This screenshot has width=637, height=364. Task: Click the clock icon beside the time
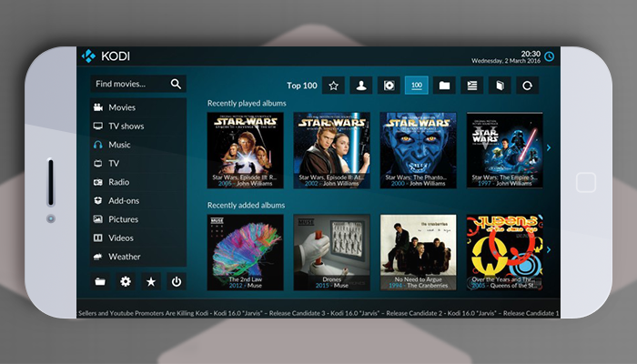[x=550, y=56]
